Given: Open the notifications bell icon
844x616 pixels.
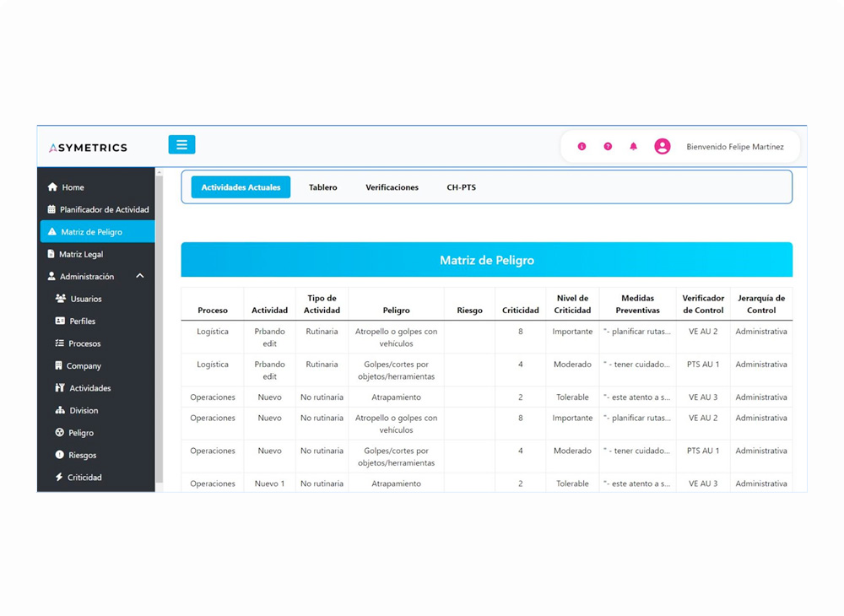Looking at the screenshot, I should pyautogui.click(x=633, y=147).
